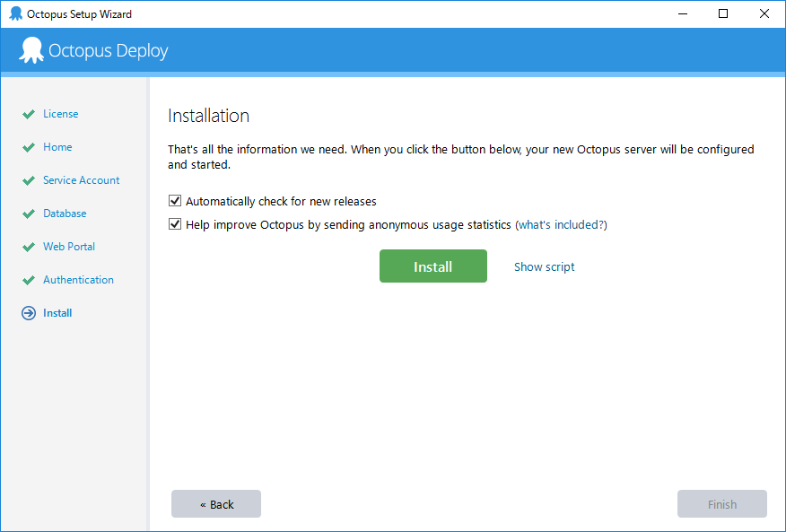Close the Octopus Setup Wizard window

click(x=764, y=13)
